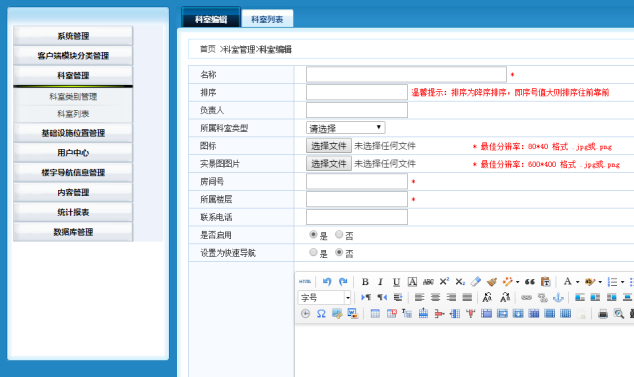Switch to 科室编辑 tab
Viewport: 634px width, 377px height.
(211, 18)
